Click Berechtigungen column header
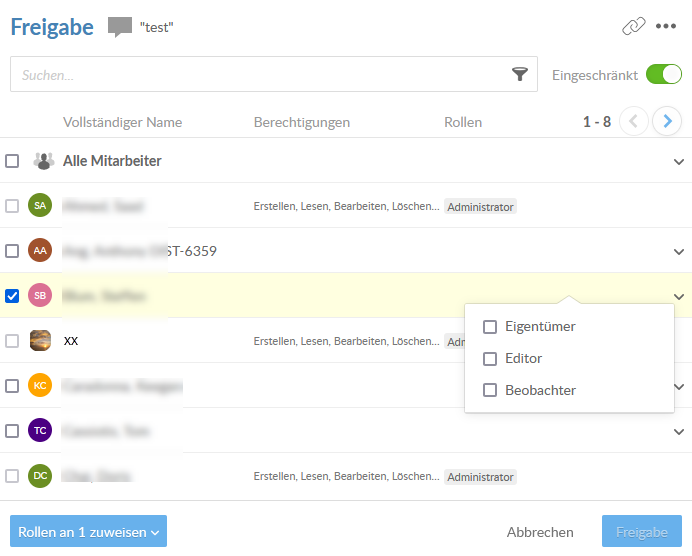The height and width of the screenshot is (556, 692). tap(302, 122)
